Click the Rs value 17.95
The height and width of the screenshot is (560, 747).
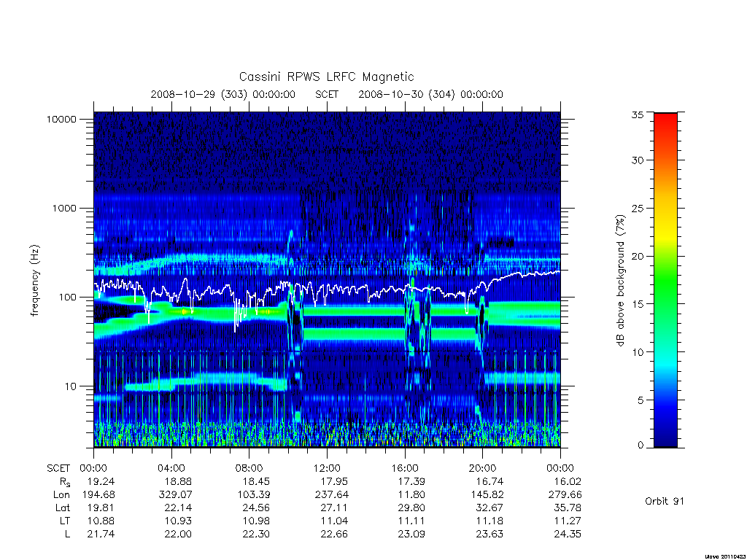coord(334,481)
